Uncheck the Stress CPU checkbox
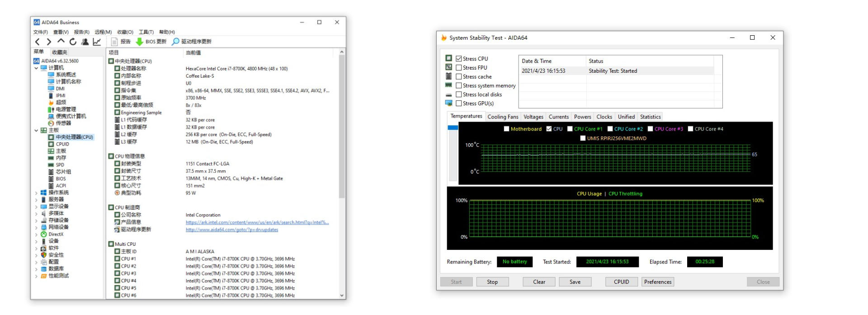The width and height of the screenshot is (868, 315). pos(459,59)
